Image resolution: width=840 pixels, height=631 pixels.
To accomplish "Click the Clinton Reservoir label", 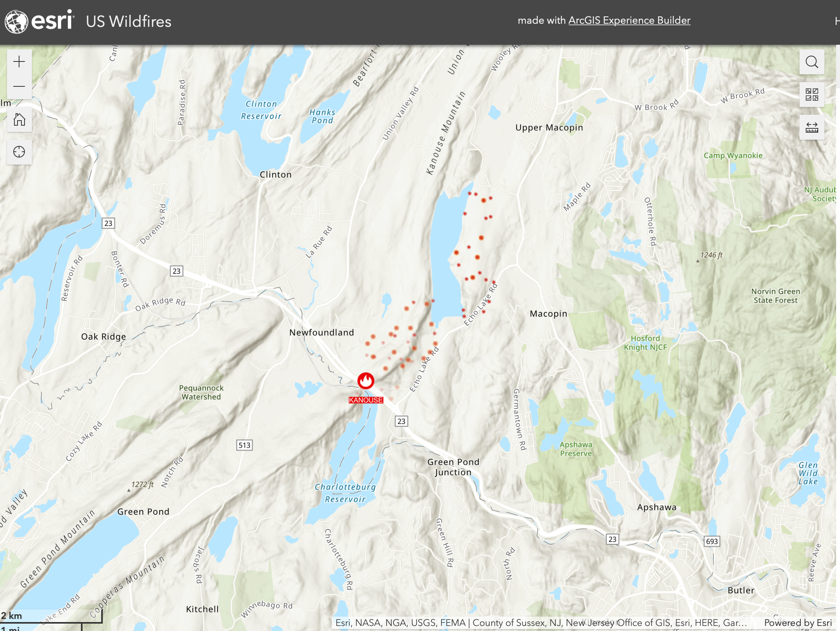I will pyautogui.click(x=261, y=110).
